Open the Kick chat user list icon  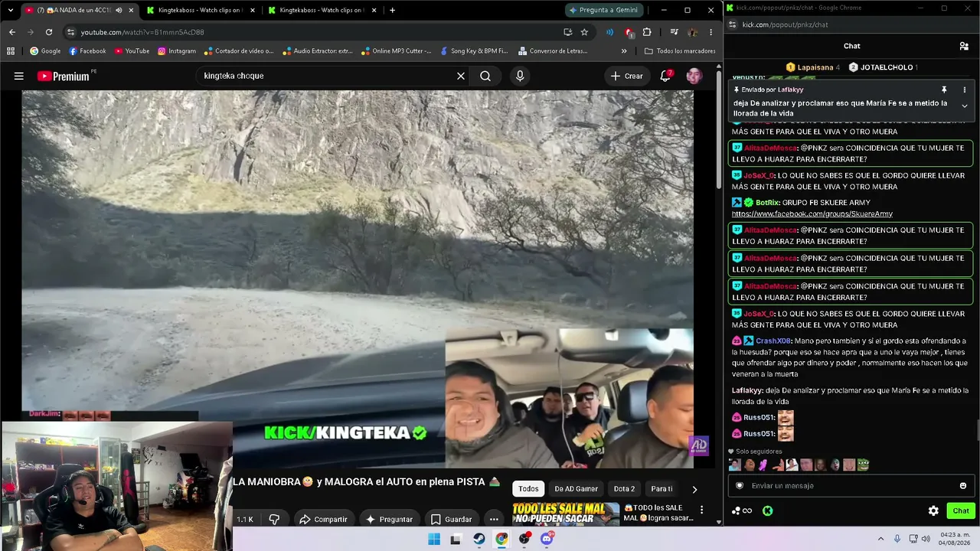(x=964, y=46)
